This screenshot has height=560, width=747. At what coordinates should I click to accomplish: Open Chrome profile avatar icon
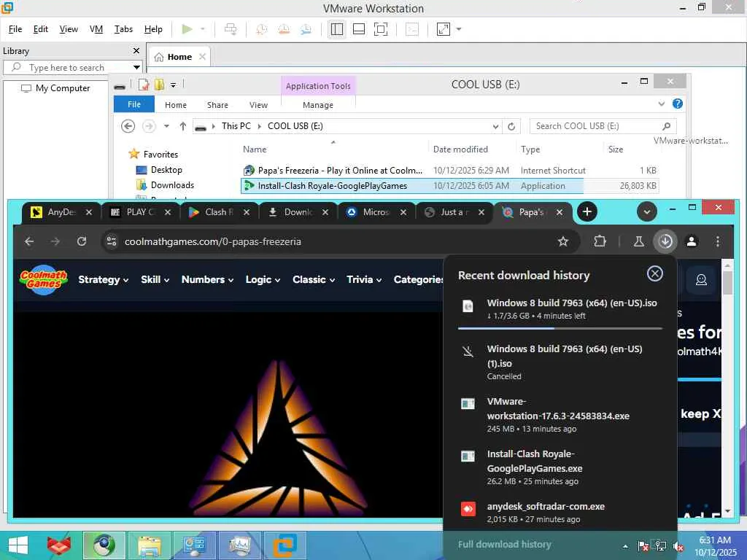[692, 241]
